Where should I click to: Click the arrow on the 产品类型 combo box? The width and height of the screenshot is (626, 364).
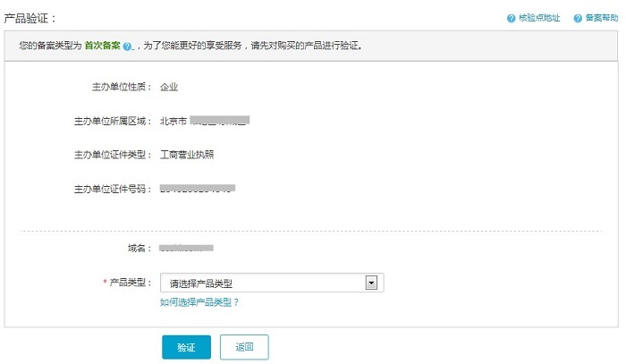point(372,284)
